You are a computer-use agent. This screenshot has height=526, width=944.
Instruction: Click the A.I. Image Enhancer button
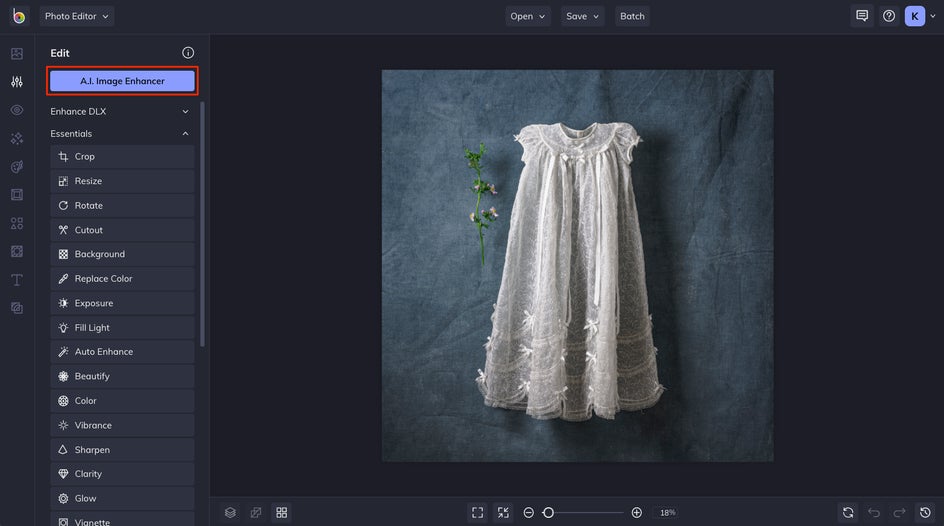(x=122, y=81)
